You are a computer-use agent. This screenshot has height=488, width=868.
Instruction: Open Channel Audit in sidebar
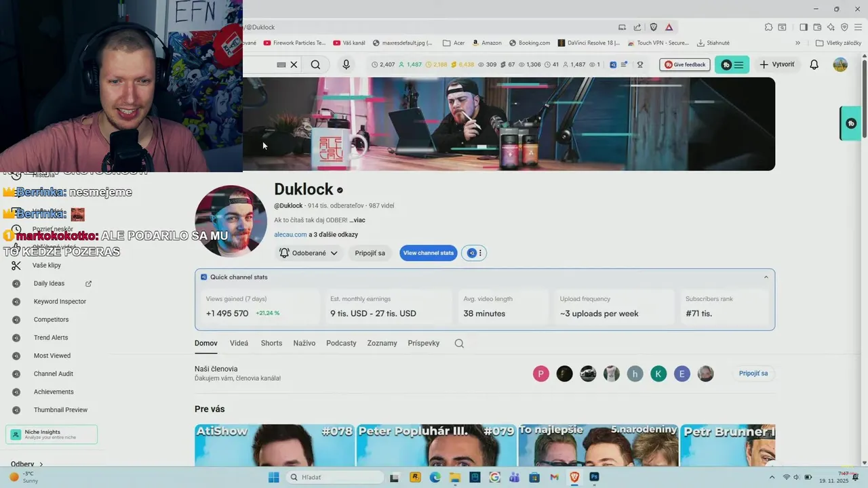tap(54, 373)
